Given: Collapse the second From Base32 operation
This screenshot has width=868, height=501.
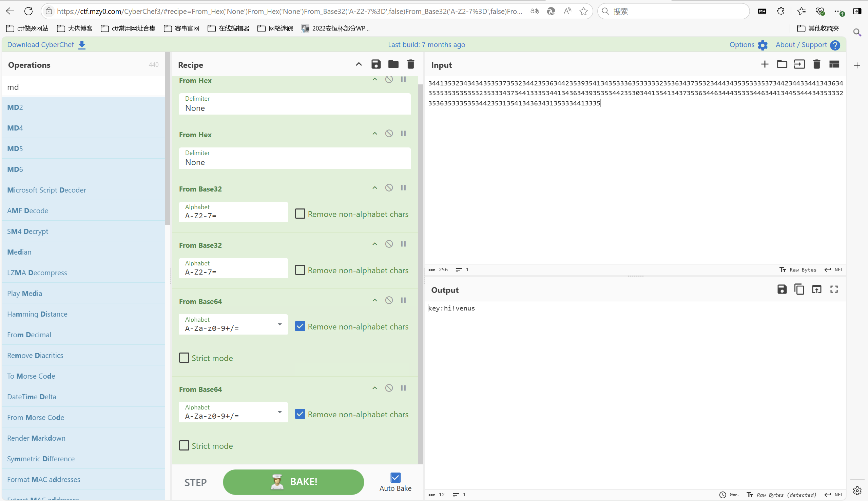Looking at the screenshot, I should coord(374,244).
